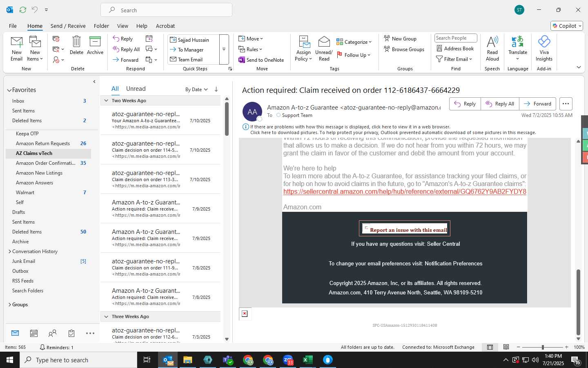Adjust the zoom slider handle
Screen dimensions: 588x368
[x=543, y=347]
